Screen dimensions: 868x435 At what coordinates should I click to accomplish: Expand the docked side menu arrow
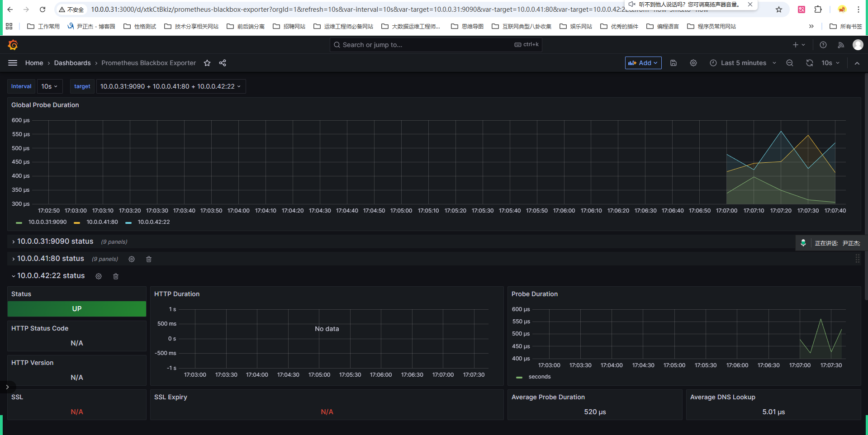(7, 387)
